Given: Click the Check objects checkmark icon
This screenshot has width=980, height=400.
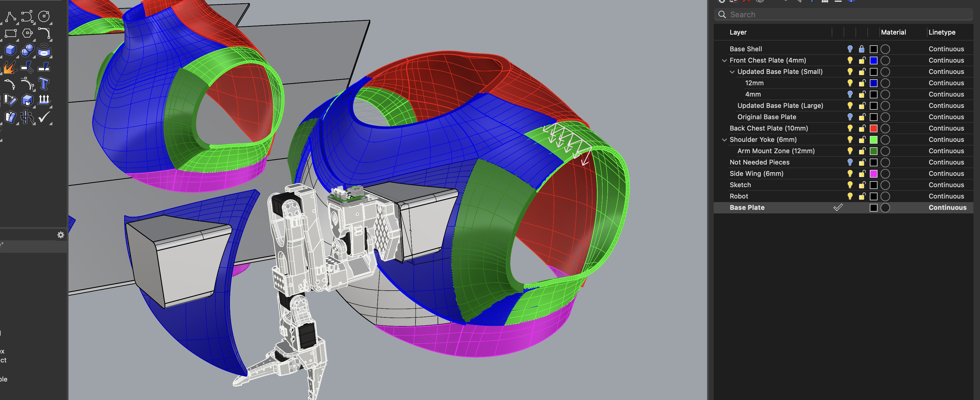Looking at the screenshot, I should 44,117.
